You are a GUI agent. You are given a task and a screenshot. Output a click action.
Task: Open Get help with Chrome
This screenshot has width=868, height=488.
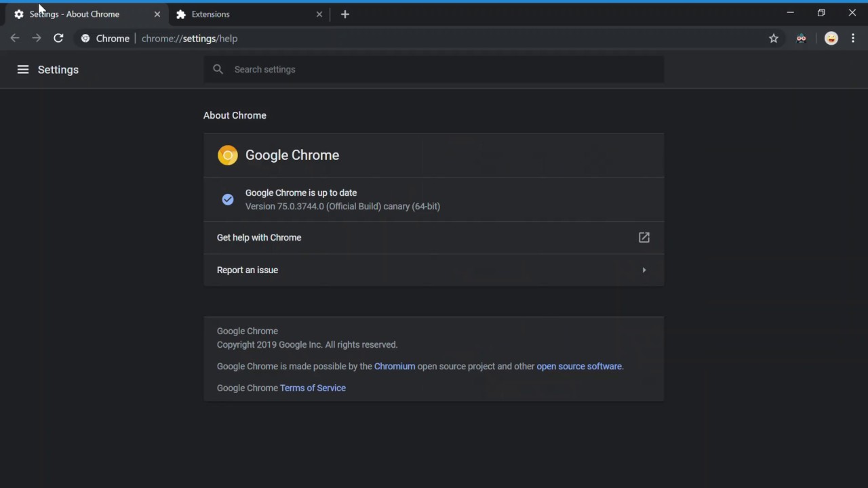pos(434,237)
